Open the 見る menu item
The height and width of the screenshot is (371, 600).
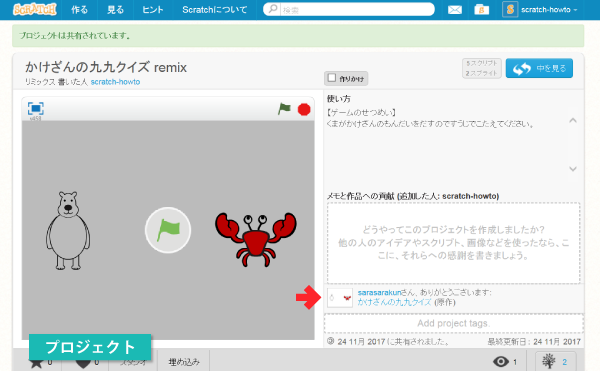pos(115,10)
